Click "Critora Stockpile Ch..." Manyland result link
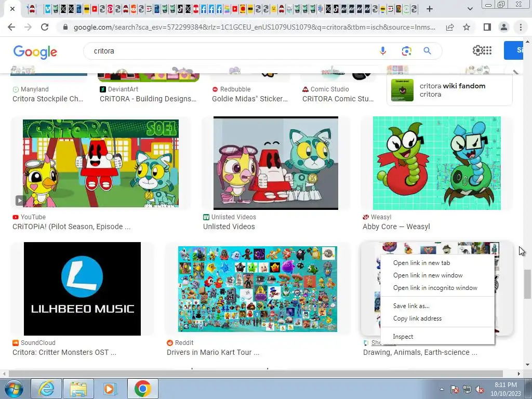 [x=48, y=99]
